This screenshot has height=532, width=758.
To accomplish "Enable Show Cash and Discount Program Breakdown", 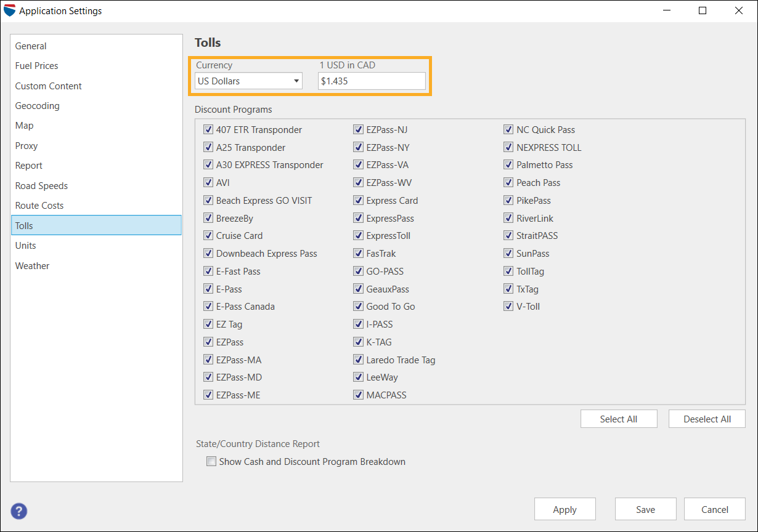I will point(211,461).
